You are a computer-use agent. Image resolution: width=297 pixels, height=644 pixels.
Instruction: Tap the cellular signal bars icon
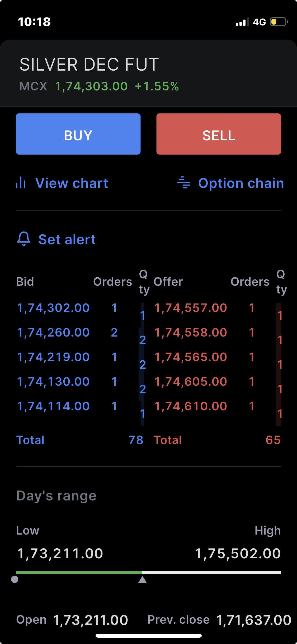(x=242, y=22)
